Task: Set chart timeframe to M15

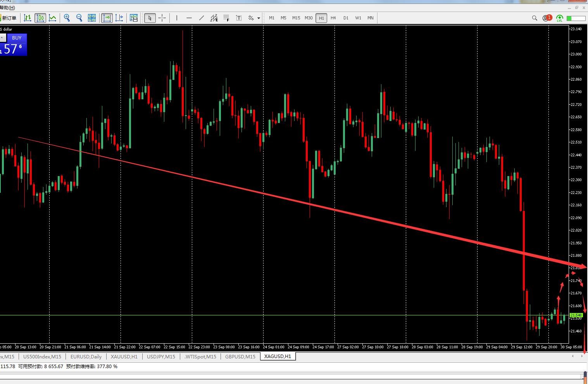Action: click(x=296, y=18)
